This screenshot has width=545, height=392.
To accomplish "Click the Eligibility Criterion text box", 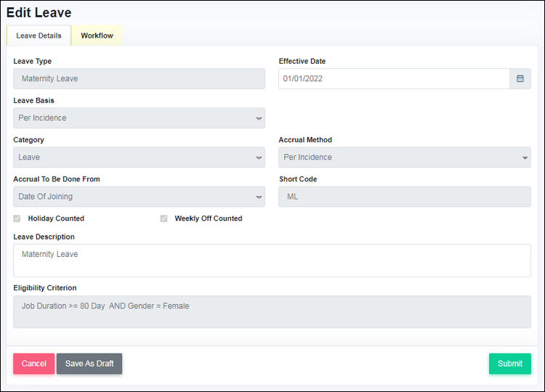I will 272,312.
